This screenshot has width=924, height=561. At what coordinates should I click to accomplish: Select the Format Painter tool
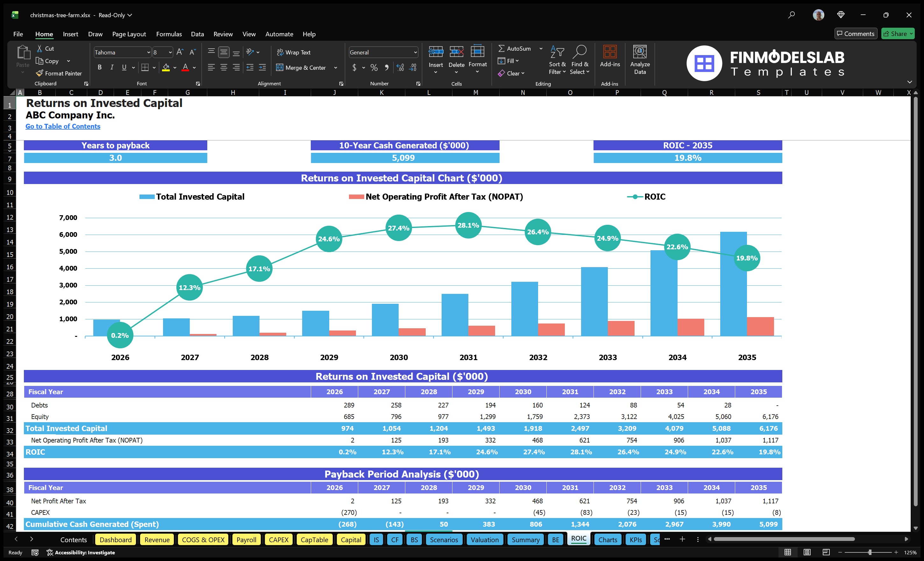59,73
